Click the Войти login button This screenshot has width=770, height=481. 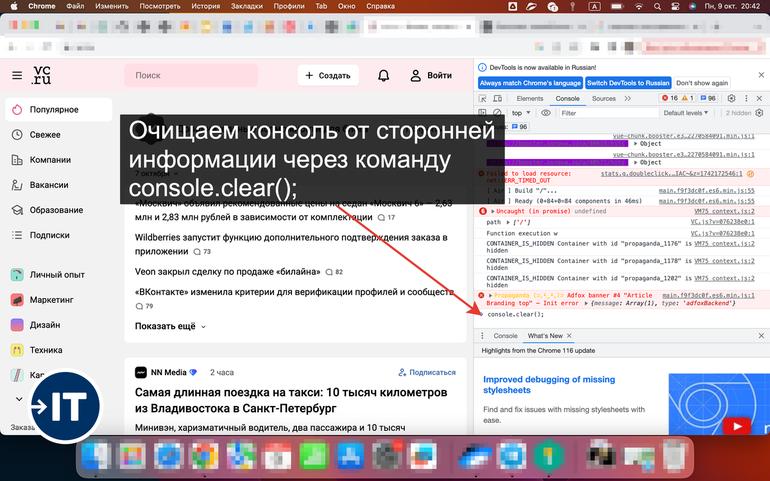coord(431,75)
